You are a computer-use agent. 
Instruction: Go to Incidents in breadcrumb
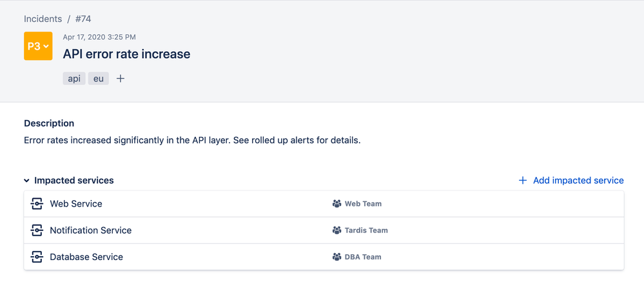click(x=43, y=19)
